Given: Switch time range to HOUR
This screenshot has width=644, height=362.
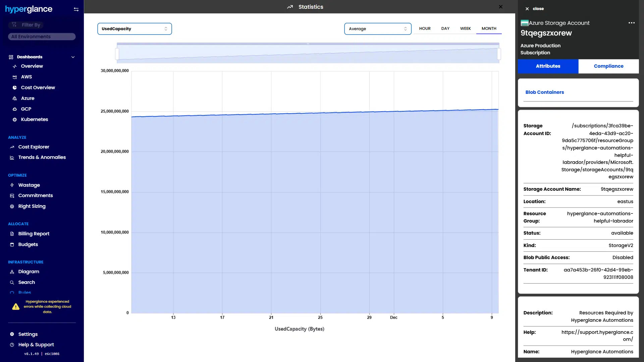Looking at the screenshot, I should click(425, 28).
